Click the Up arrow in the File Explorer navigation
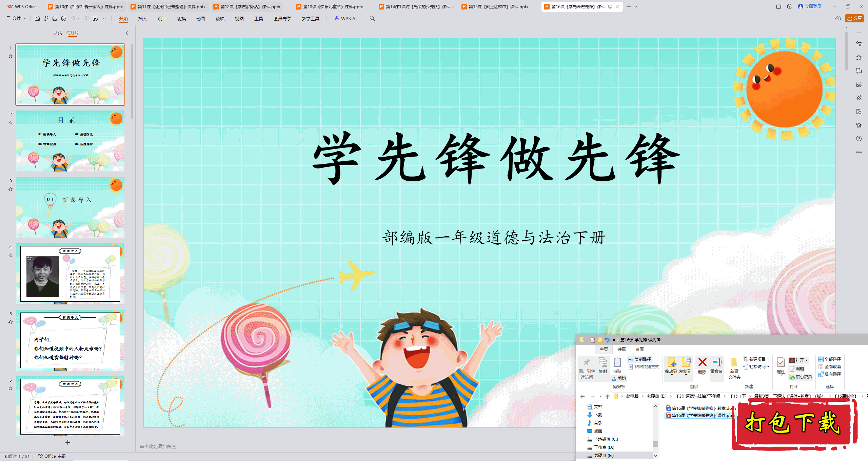 pyautogui.click(x=608, y=396)
